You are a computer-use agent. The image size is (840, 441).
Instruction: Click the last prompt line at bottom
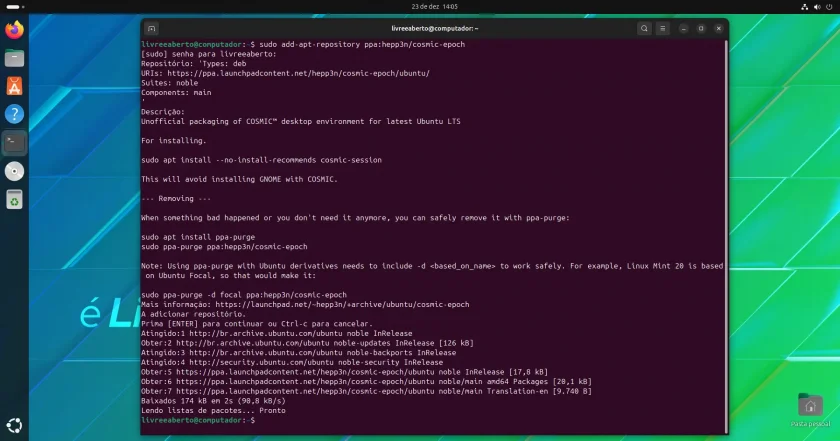198,420
